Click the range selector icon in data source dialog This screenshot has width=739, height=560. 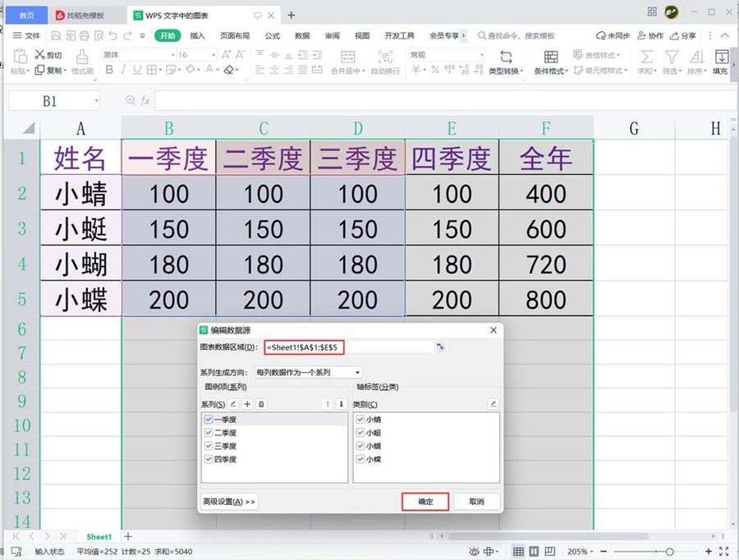(x=440, y=347)
